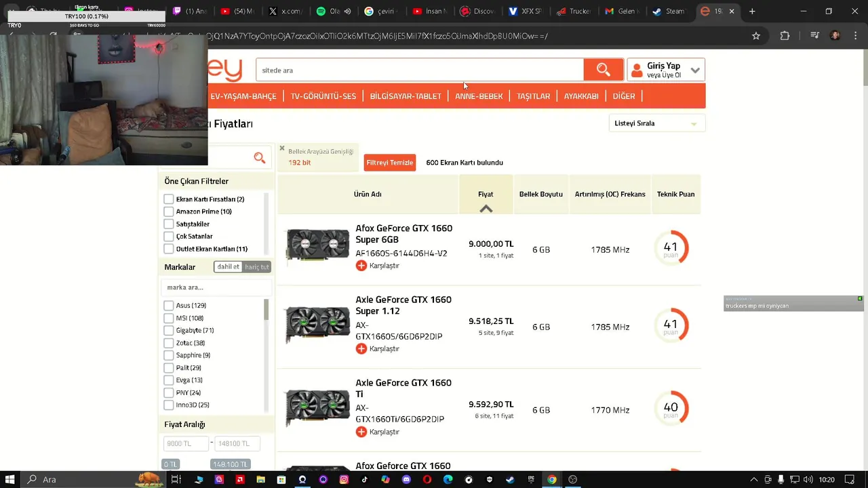Open File Explorer from the taskbar
868x488 pixels.
pyautogui.click(x=260, y=479)
